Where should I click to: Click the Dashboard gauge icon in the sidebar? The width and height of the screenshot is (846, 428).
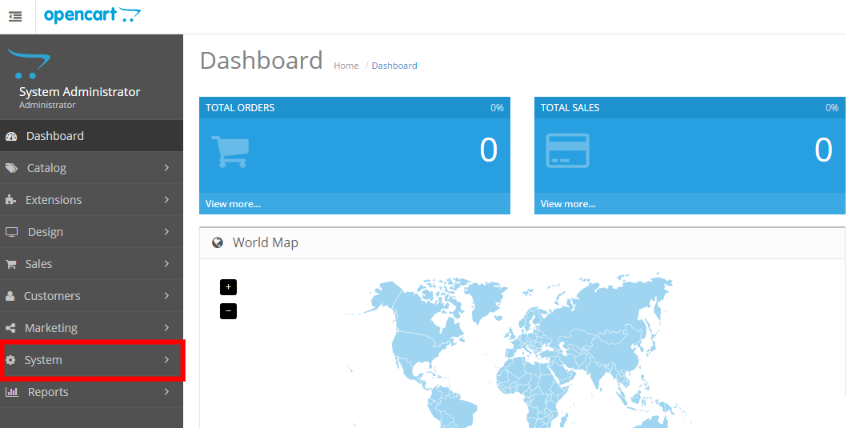click(11, 137)
